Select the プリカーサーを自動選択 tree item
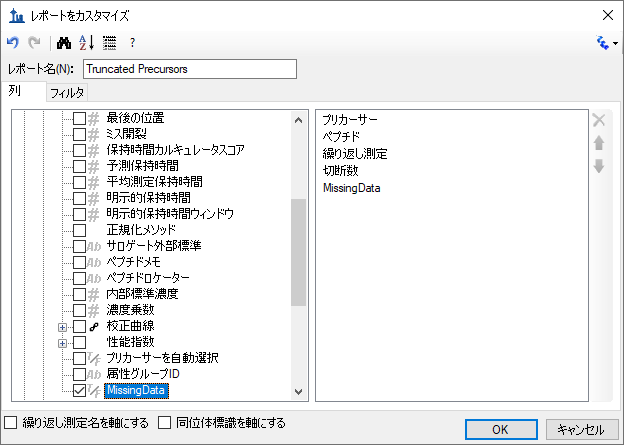 click(162, 358)
